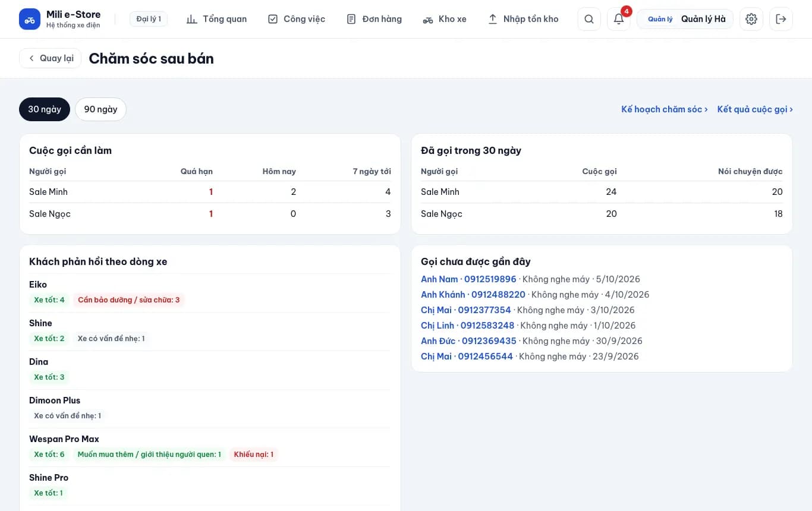This screenshot has height=511, width=812.
Task: Click Anh Đức · 0912369435 contact link
Action: tap(468, 341)
